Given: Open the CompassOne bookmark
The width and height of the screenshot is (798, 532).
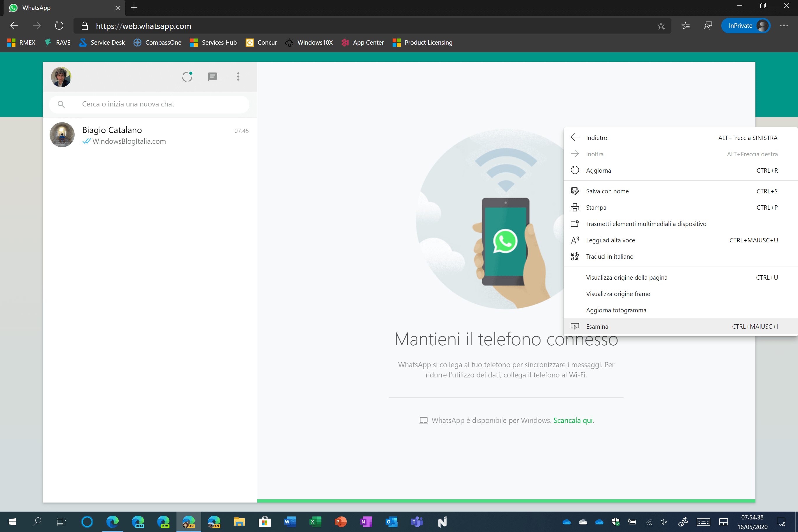Looking at the screenshot, I should point(157,42).
